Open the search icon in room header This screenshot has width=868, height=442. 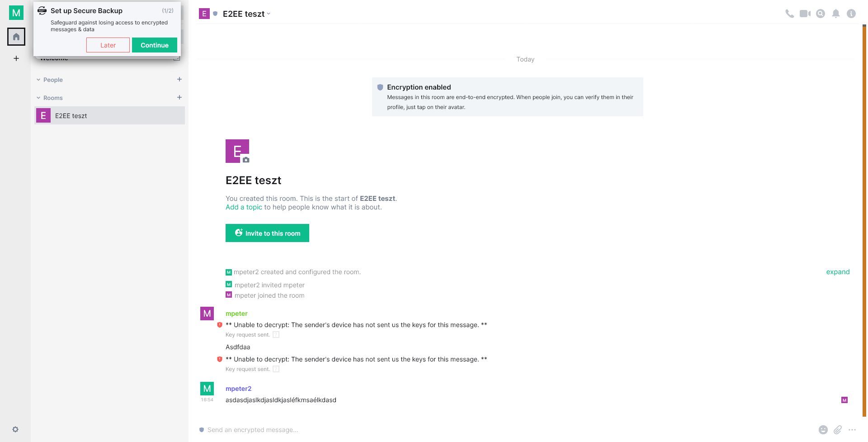821,14
